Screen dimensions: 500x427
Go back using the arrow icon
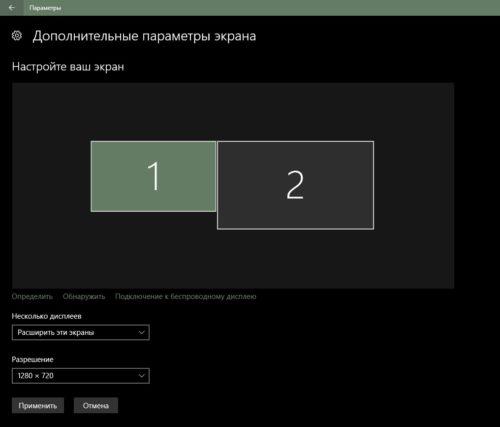[12, 7]
